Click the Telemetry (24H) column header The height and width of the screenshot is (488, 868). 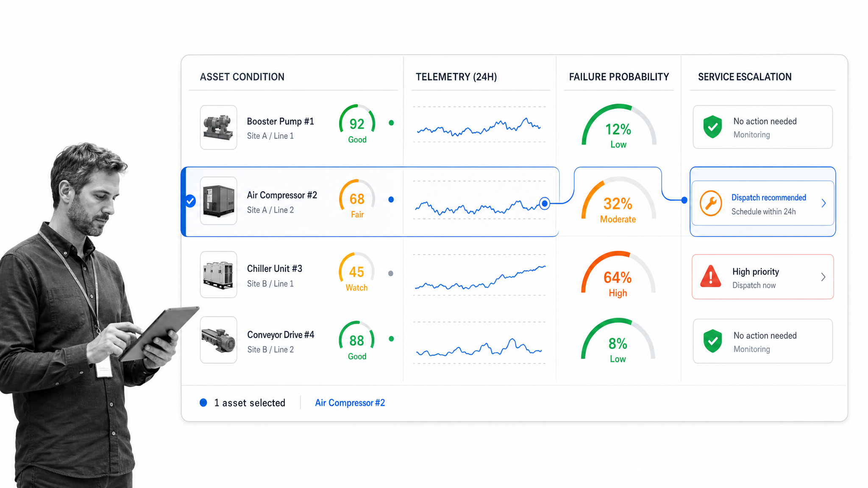pyautogui.click(x=456, y=77)
